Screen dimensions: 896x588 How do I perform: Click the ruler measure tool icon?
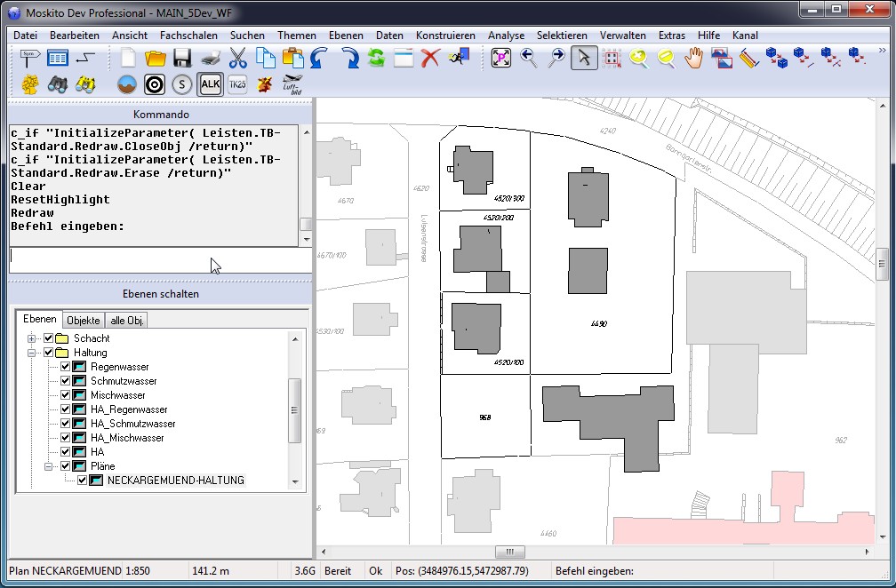(x=748, y=59)
